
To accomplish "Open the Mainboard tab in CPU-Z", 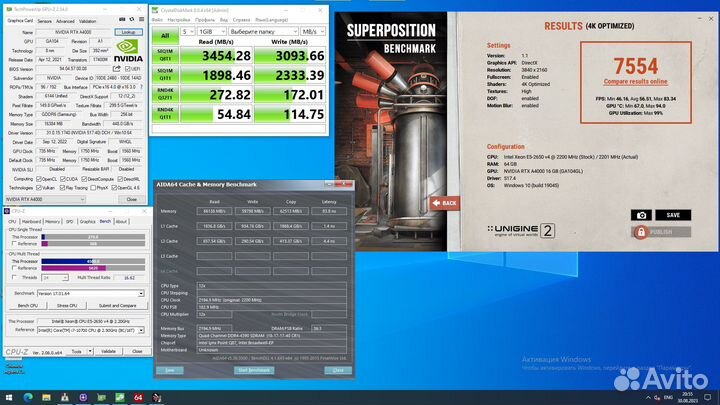I will pyautogui.click(x=31, y=221).
